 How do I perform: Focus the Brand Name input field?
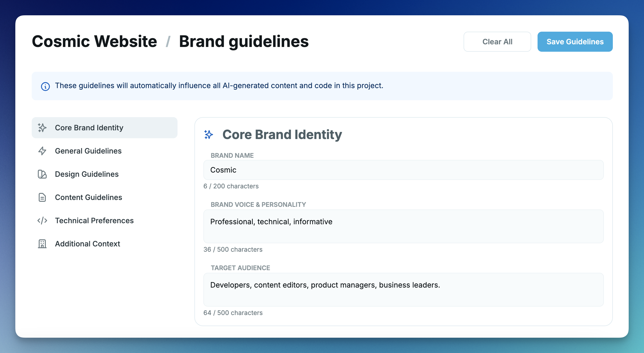[403, 170]
